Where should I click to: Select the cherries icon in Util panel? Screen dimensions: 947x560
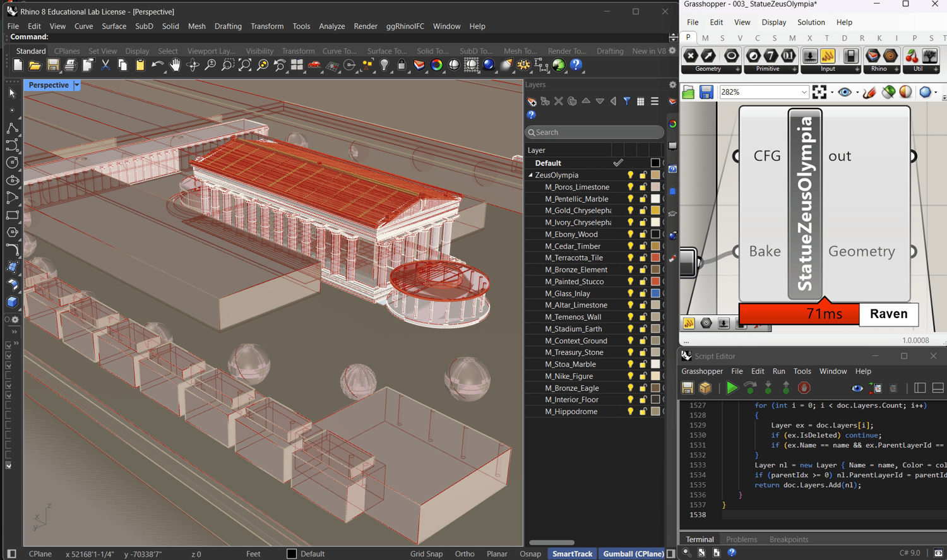tap(912, 56)
